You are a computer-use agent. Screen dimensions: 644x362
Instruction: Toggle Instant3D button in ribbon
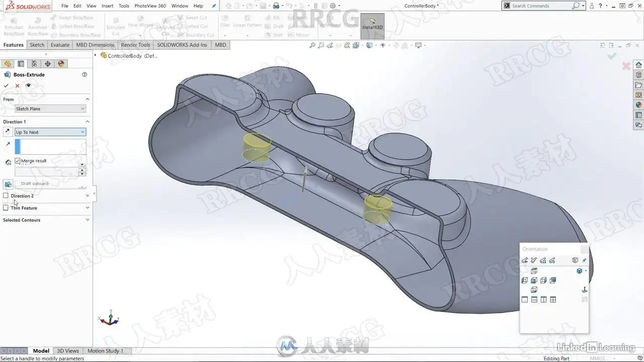[x=372, y=26]
